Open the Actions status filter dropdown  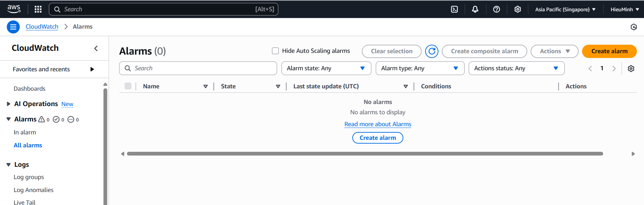pos(516,68)
